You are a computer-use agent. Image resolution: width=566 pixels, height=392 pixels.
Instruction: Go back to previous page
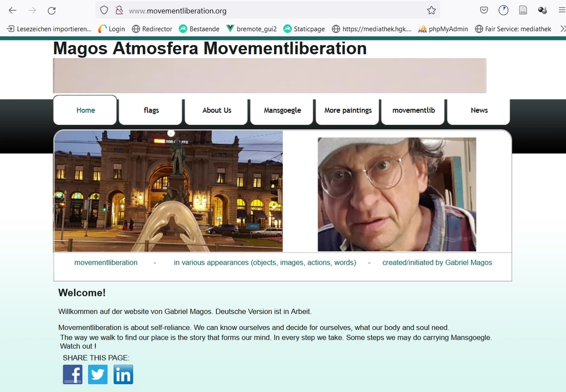13,10
